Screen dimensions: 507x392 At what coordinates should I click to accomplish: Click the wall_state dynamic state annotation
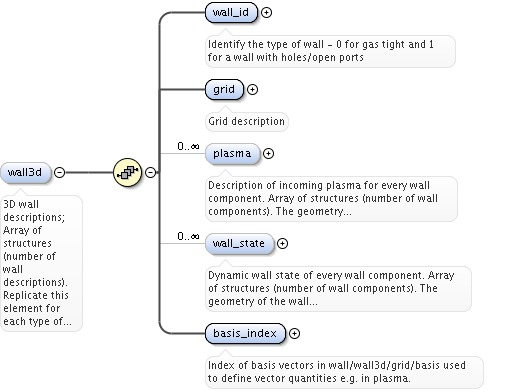[x=338, y=288]
